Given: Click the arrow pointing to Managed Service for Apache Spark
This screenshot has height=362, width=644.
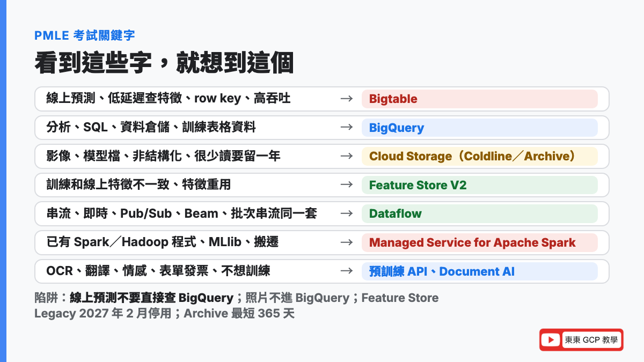Looking at the screenshot, I should pos(347,242).
